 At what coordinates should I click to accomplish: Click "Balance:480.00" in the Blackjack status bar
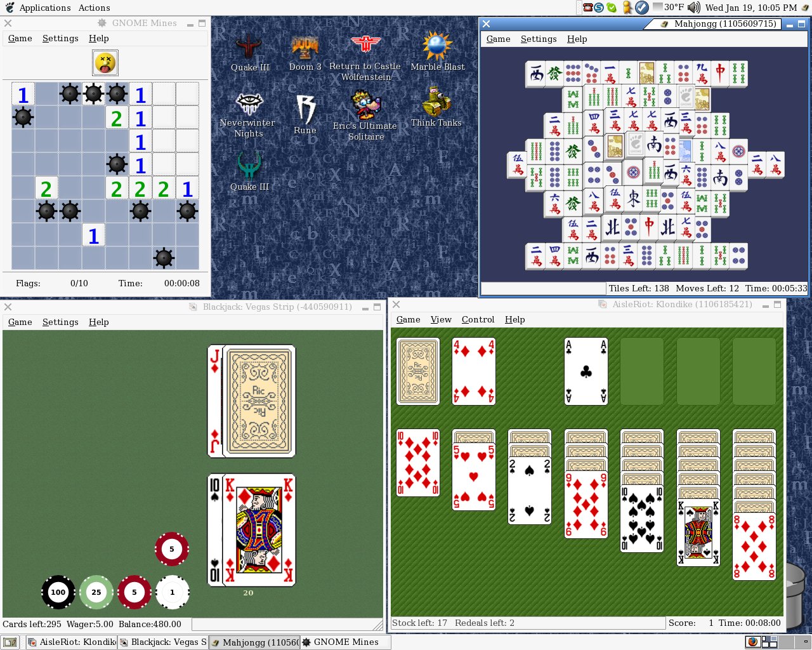[150, 624]
